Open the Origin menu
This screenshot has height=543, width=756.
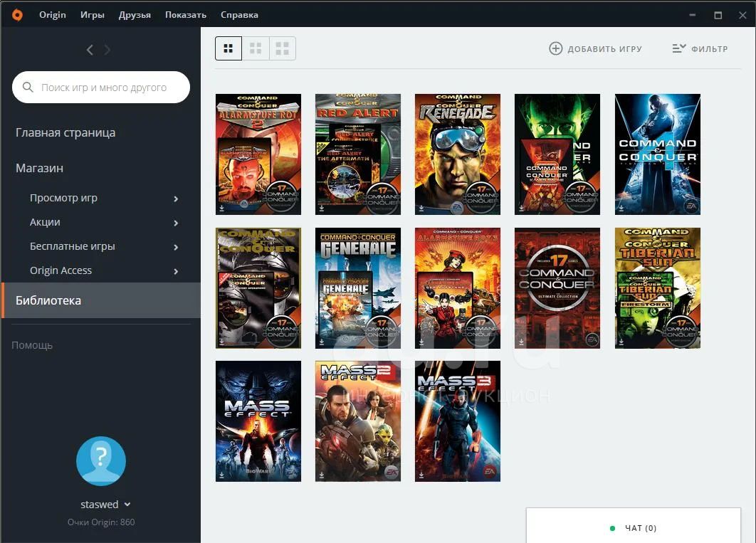click(53, 15)
